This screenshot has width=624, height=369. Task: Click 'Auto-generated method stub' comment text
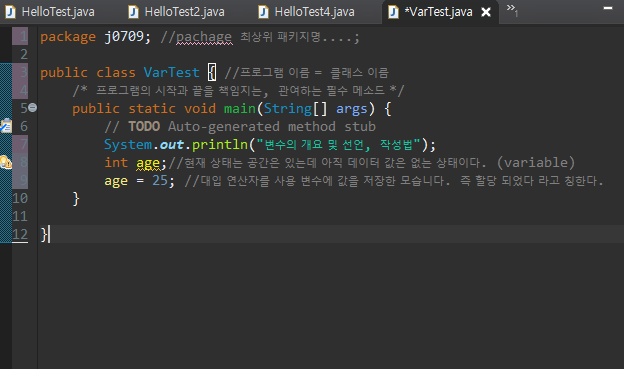coord(272,126)
